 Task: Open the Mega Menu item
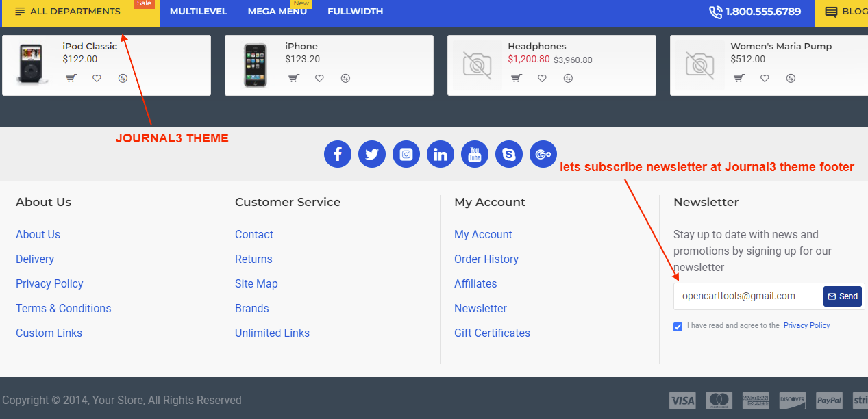277,12
